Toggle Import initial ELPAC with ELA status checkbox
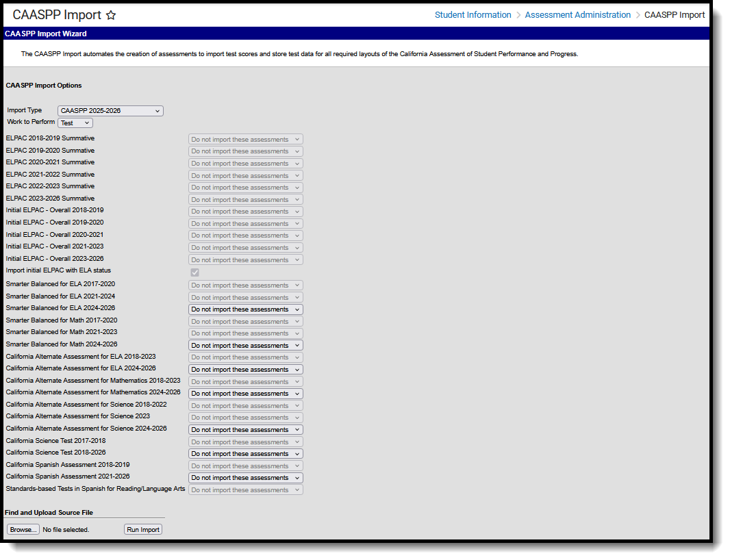 (194, 272)
